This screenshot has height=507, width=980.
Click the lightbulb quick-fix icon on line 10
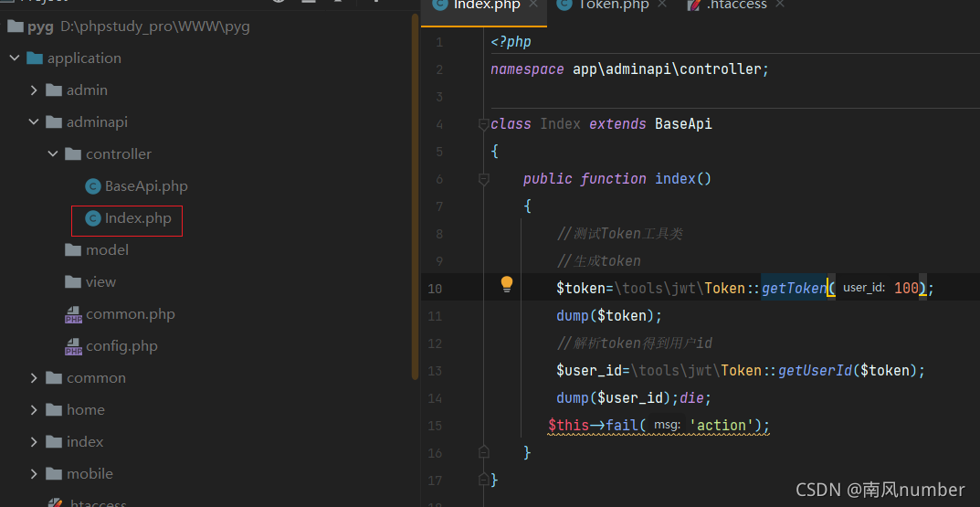pyautogui.click(x=506, y=284)
